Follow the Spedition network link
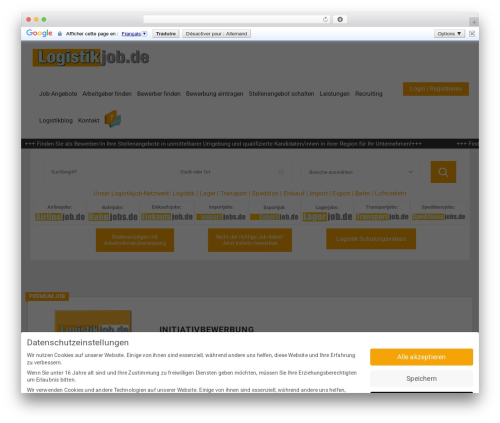Screen dimensions: 500x423 coord(265,193)
